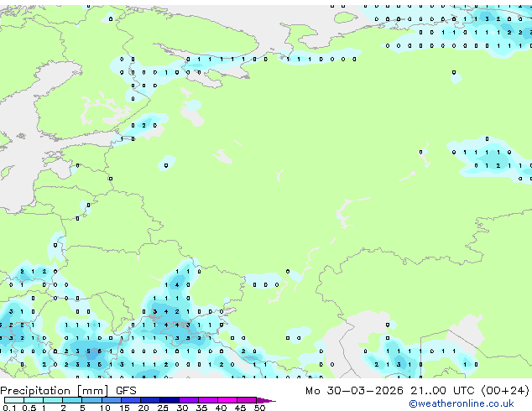Click the '45' legend scale label
This screenshot has height=411, width=532.
point(240,408)
